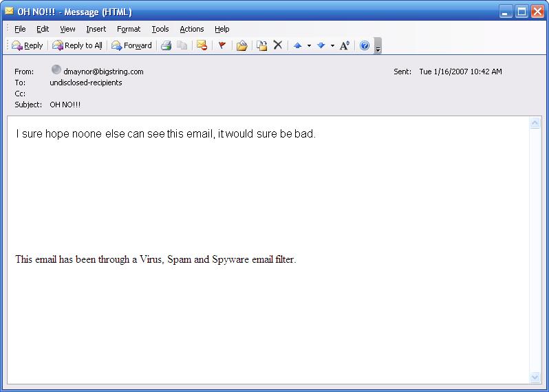Open the Insert menu
The height and width of the screenshot is (392, 549).
[96, 29]
